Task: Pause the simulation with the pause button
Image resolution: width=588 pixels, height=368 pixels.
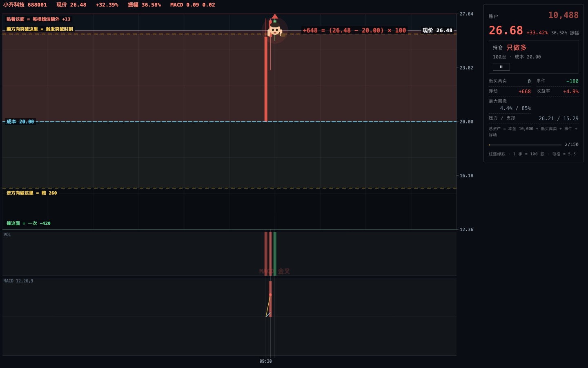Action: (501, 67)
